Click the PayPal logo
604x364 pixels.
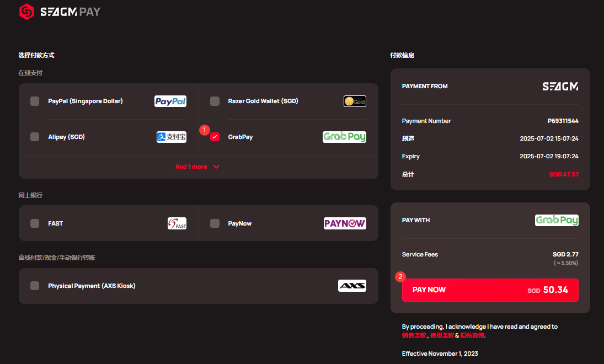(x=170, y=101)
